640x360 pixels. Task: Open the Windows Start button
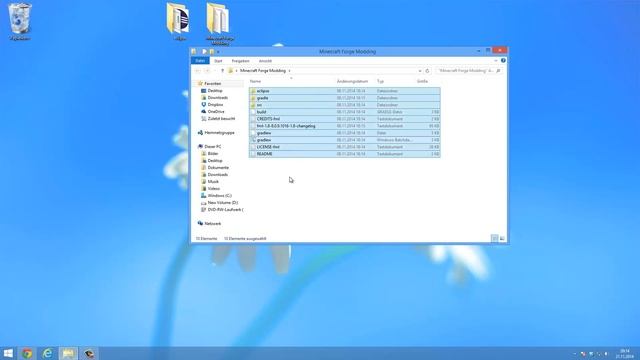coord(8,353)
